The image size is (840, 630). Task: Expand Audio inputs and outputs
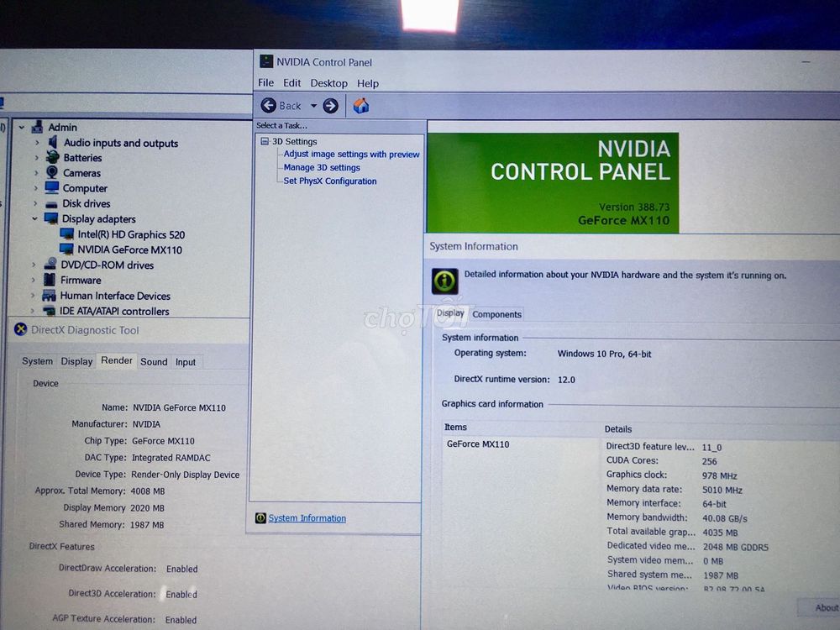point(36,143)
